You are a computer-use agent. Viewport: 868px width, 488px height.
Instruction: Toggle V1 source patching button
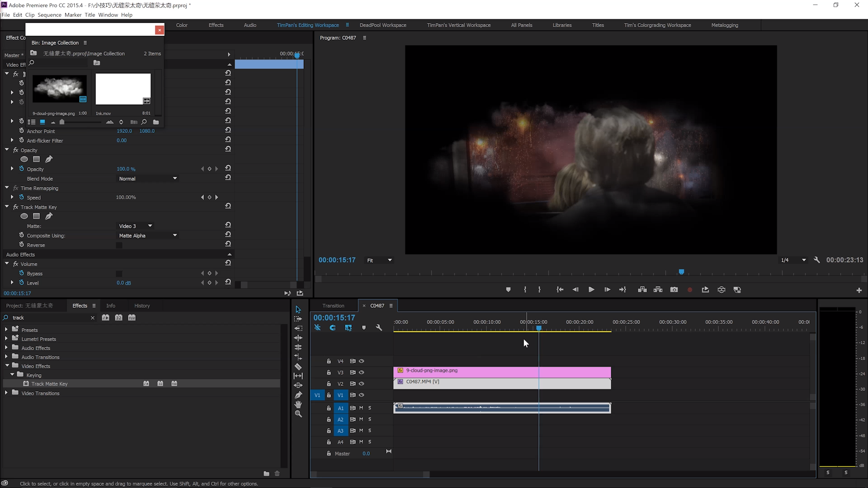317,395
